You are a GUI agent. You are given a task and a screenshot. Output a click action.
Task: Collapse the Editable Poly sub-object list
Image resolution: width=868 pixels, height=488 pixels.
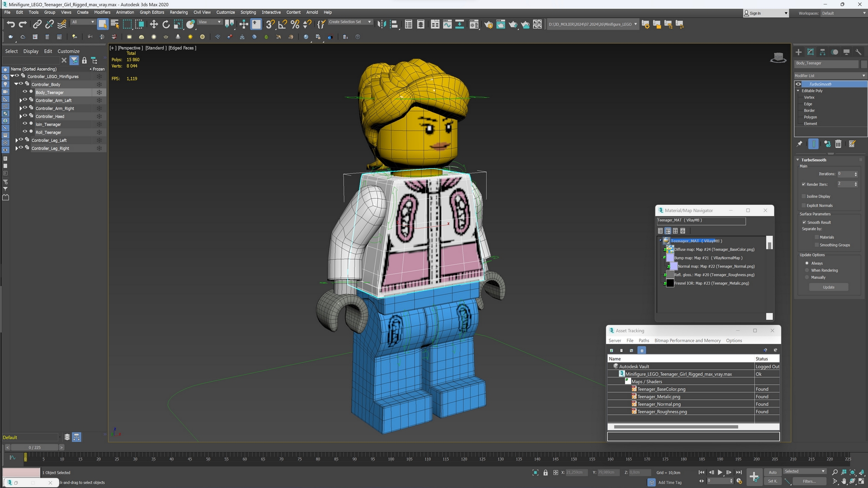pyautogui.click(x=798, y=91)
